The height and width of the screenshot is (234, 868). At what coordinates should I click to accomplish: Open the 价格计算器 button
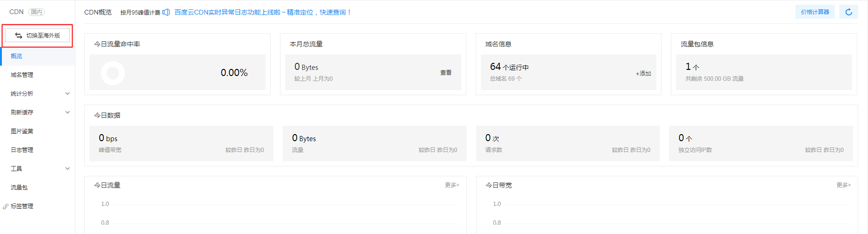coord(815,12)
